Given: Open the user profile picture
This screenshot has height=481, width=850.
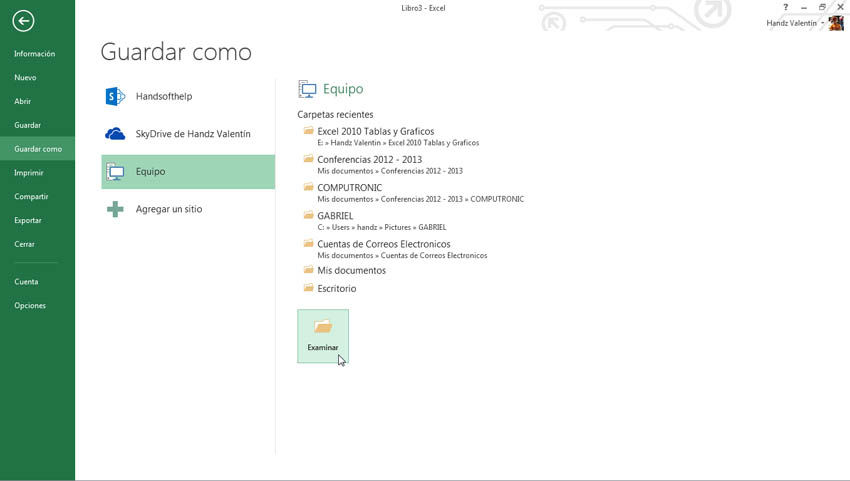Looking at the screenshot, I should point(836,23).
